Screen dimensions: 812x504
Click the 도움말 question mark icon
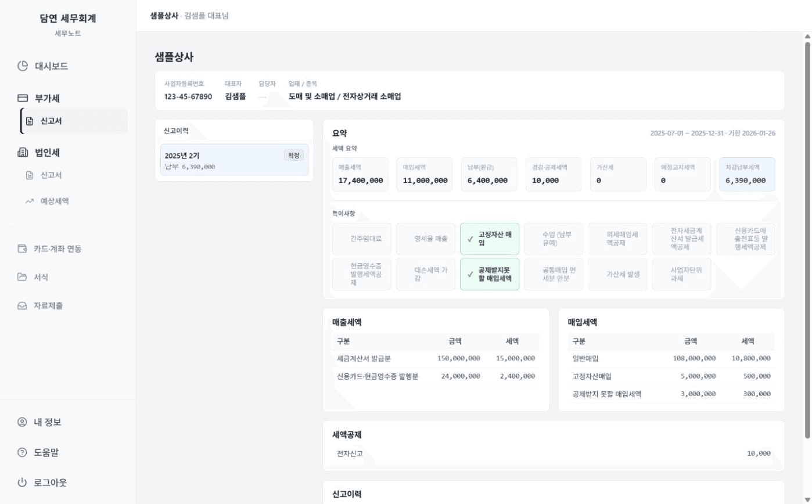coord(23,452)
